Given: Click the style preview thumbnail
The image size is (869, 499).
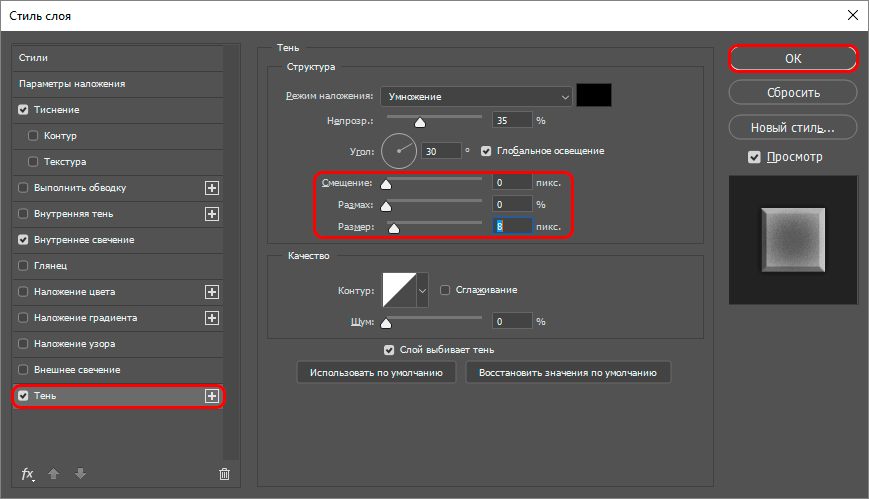Looking at the screenshot, I should [x=793, y=240].
